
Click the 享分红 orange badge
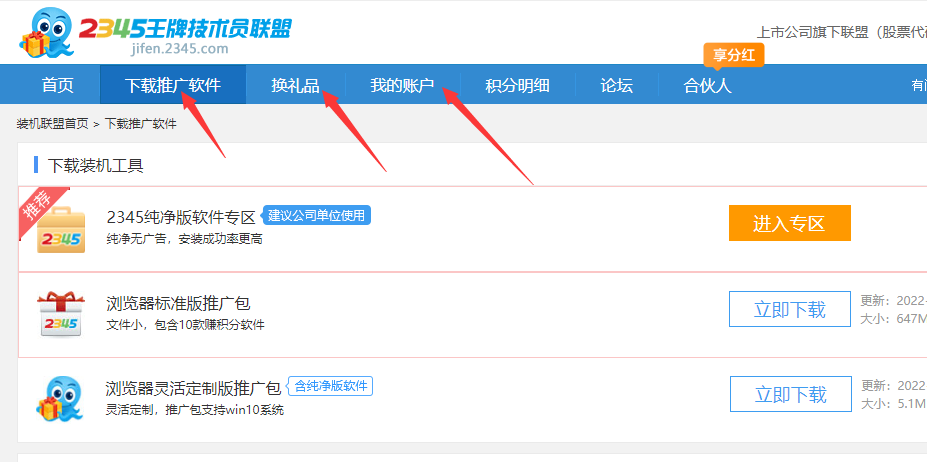click(x=734, y=56)
